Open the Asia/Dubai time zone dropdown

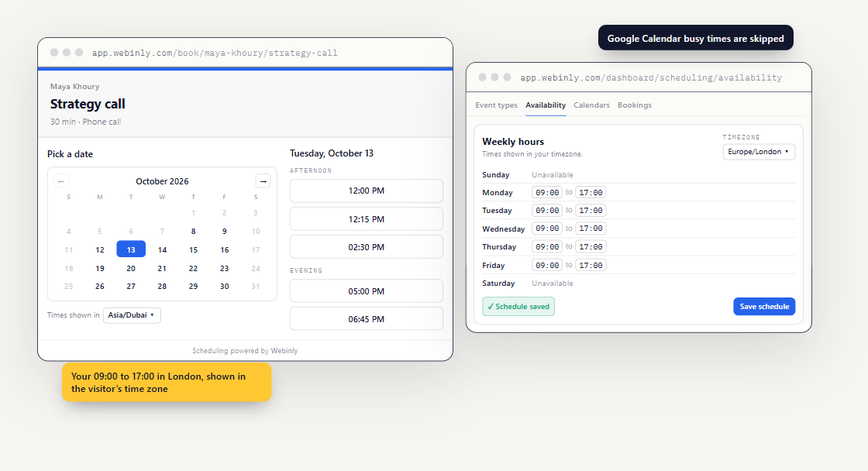132,315
